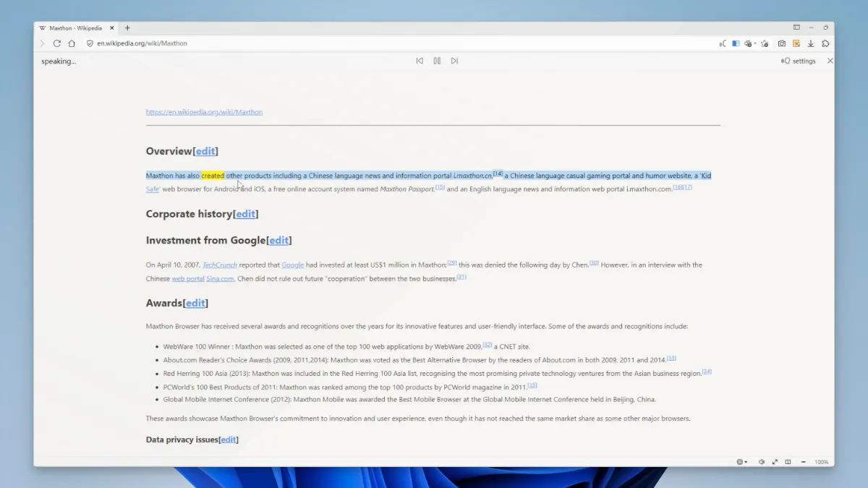Open the Maxnote notes icon
The height and width of the screenshot is (488, 868).
[796, 43]
